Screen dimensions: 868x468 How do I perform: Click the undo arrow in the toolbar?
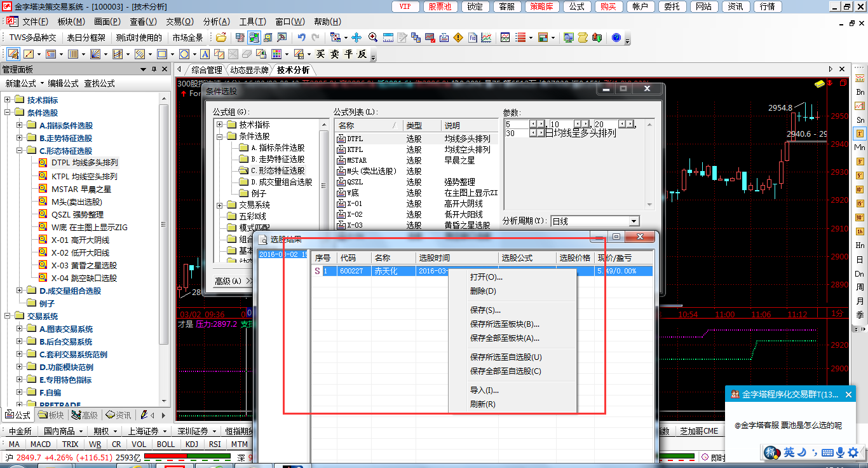(x=302, y=38)
